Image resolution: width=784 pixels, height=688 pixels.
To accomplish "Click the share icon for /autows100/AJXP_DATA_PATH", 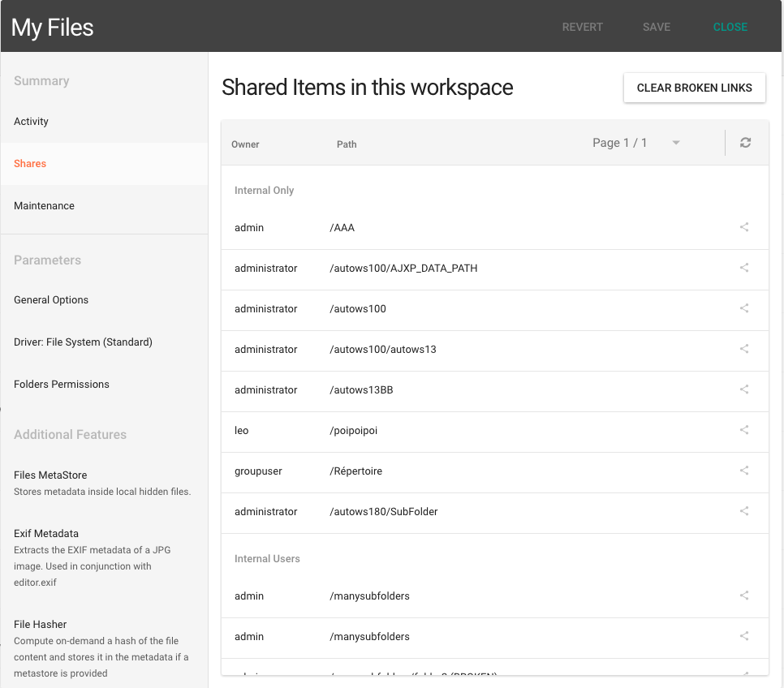I will (x=744, y=268).
